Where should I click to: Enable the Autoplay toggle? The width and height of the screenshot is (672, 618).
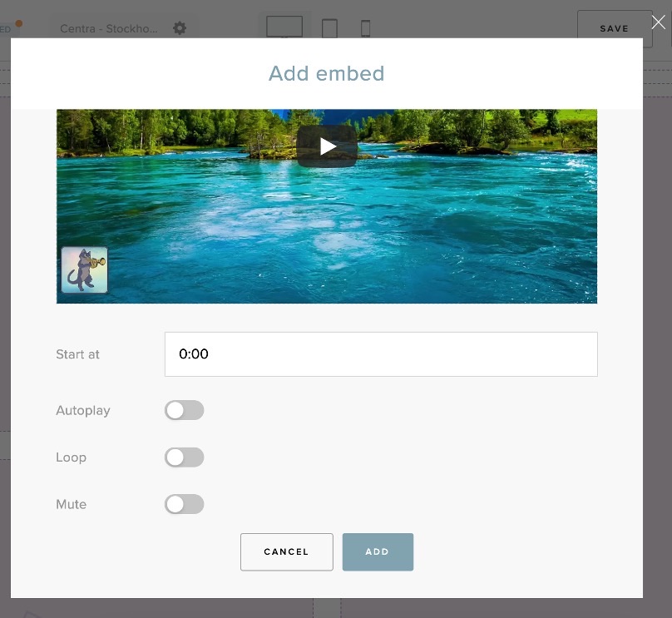tap(185, 410)
